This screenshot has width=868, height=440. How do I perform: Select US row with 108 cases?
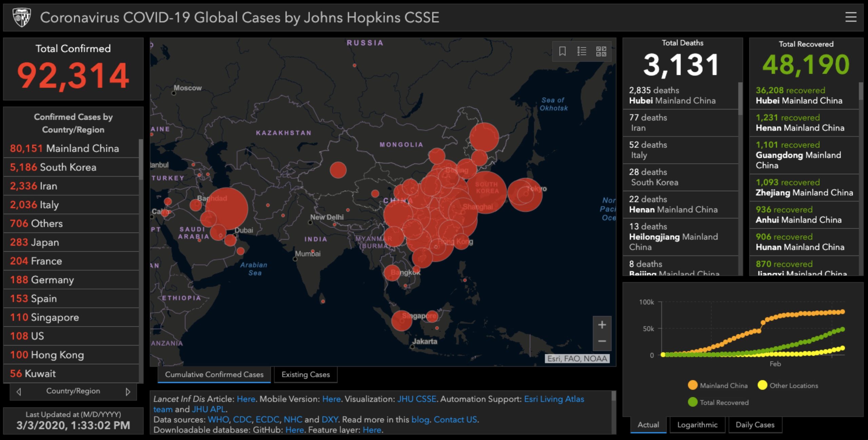pyautogui.click(x=71, y=336)
